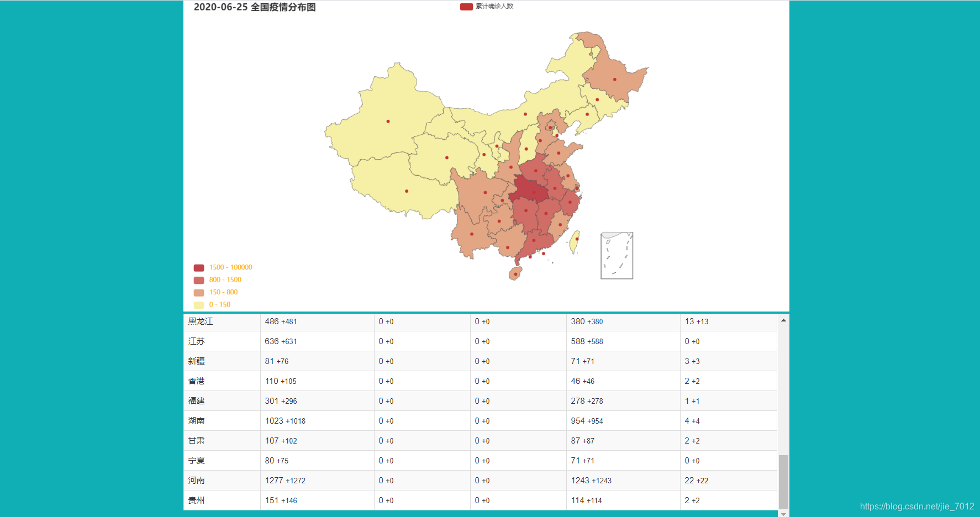
Task: Click the table scrollbar down arrow
Action: [783, 514]
